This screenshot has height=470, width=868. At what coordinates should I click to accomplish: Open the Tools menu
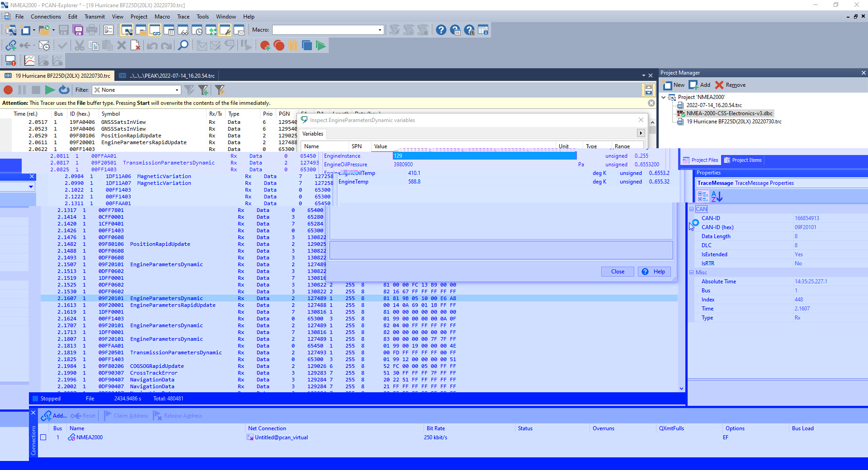point(203,17)
